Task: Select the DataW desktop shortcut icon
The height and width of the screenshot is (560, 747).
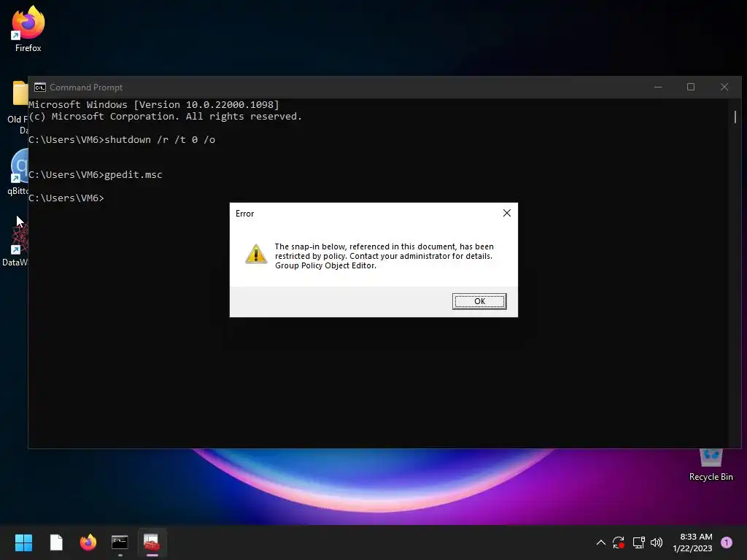Action: 15,244
